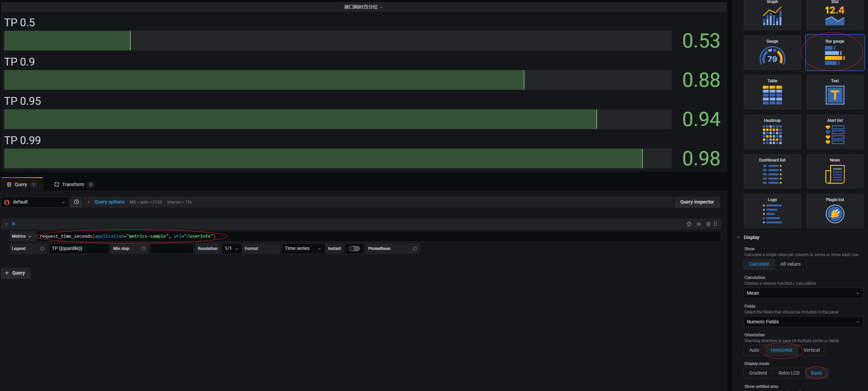The height and width of the screenshot is (391, 868).
Task: Select the Alert list panel type
Action: [x=835, y=132]
